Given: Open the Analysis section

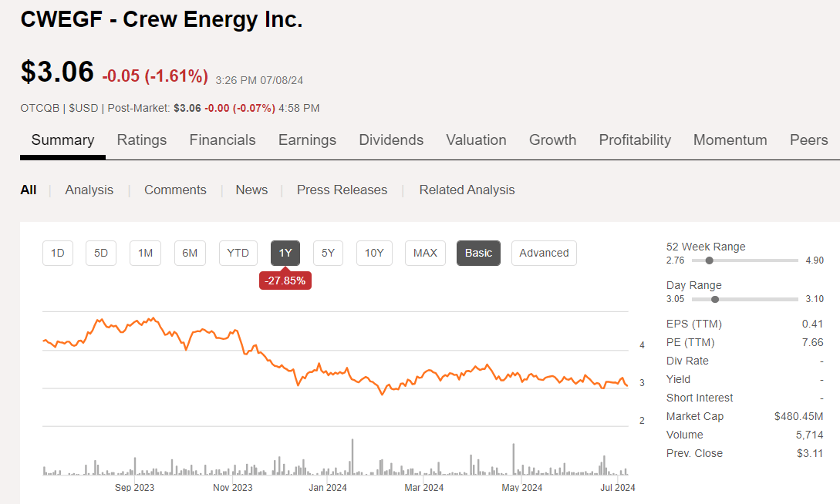Looking at the screenshot, I should pos(89,190).
